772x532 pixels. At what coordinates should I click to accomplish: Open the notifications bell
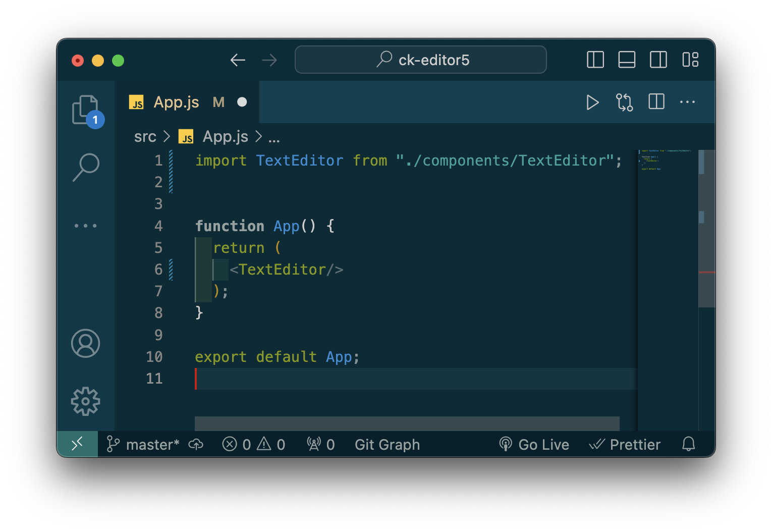coord(688,444)
